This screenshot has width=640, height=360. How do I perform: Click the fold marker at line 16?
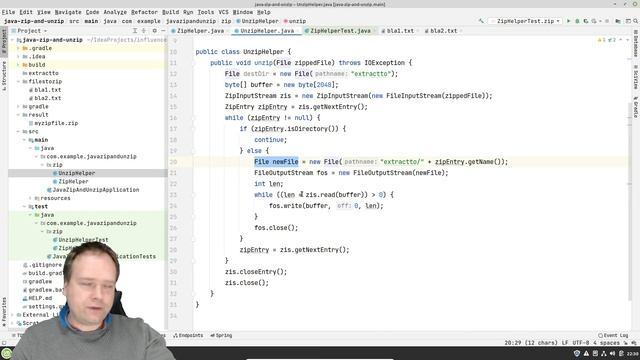195,118
